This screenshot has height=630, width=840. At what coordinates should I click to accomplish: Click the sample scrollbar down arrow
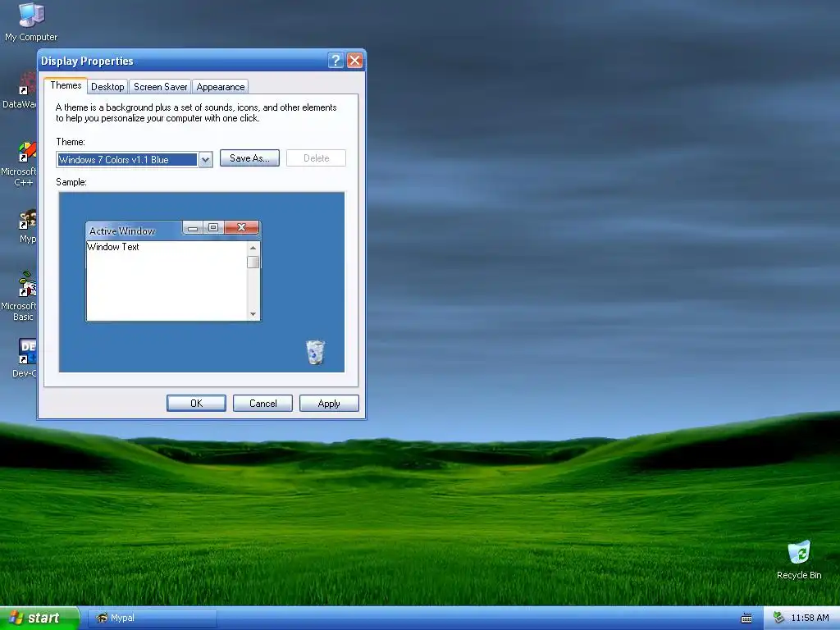(253, 314)
